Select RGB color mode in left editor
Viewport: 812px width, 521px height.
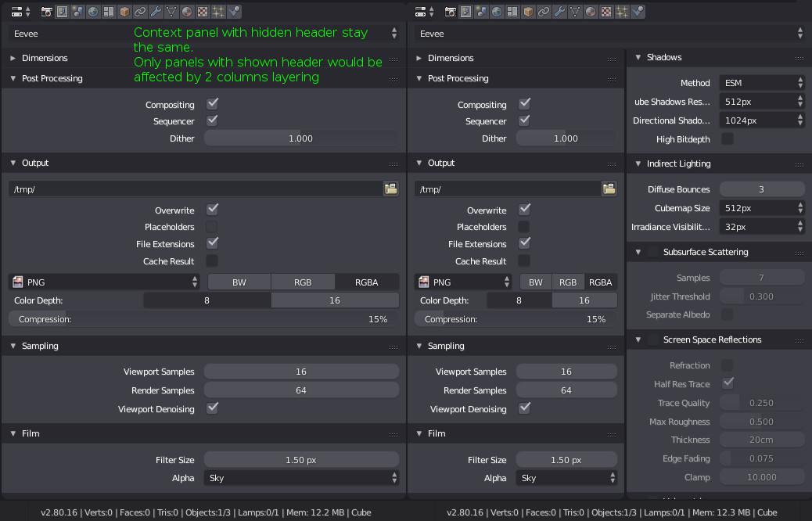click(x=303, y=282)
